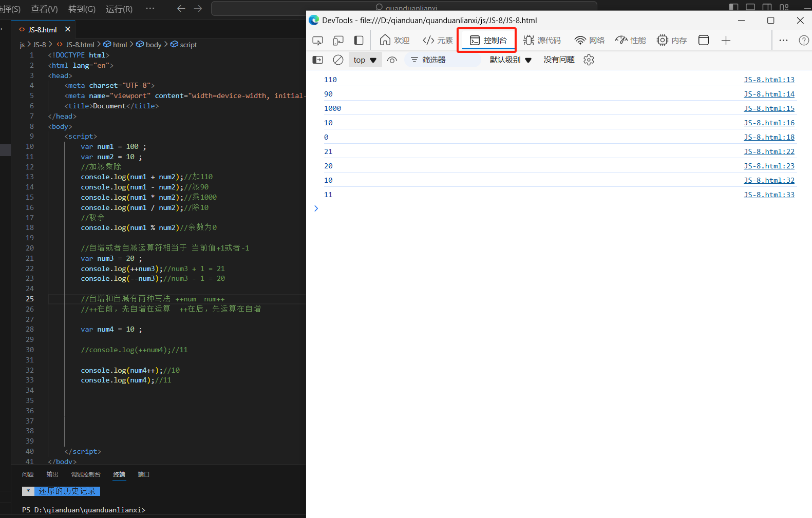Toggle the DevTools sidebar dock icon
Screen dimensions: 812x518
[x=359, y=41]
